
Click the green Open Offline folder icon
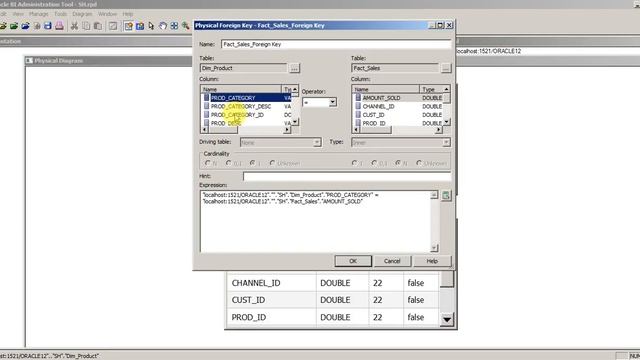coord(14,26)
